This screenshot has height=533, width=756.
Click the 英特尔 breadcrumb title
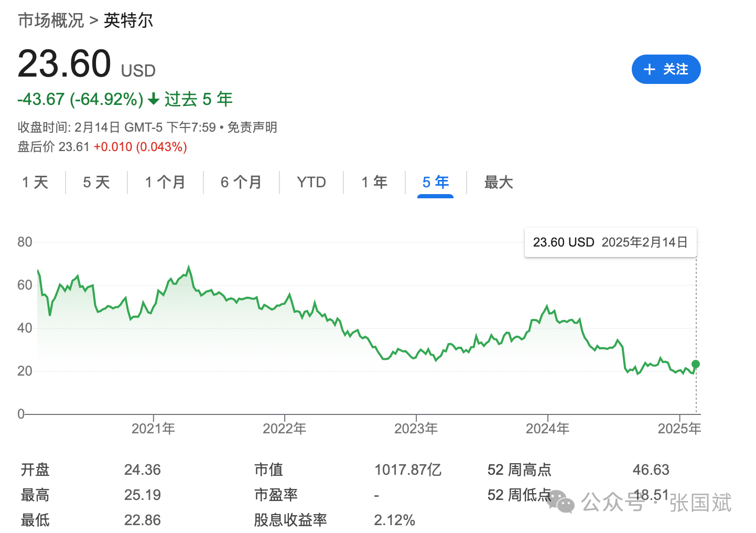(128, 20)
